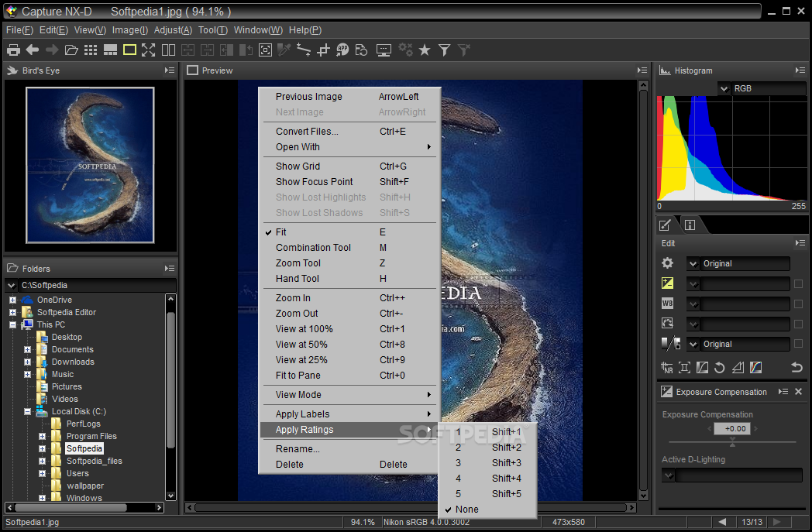
Task: Select the yellow single image viewer icon
Action: pyautogui.click(x=129, y=50)
